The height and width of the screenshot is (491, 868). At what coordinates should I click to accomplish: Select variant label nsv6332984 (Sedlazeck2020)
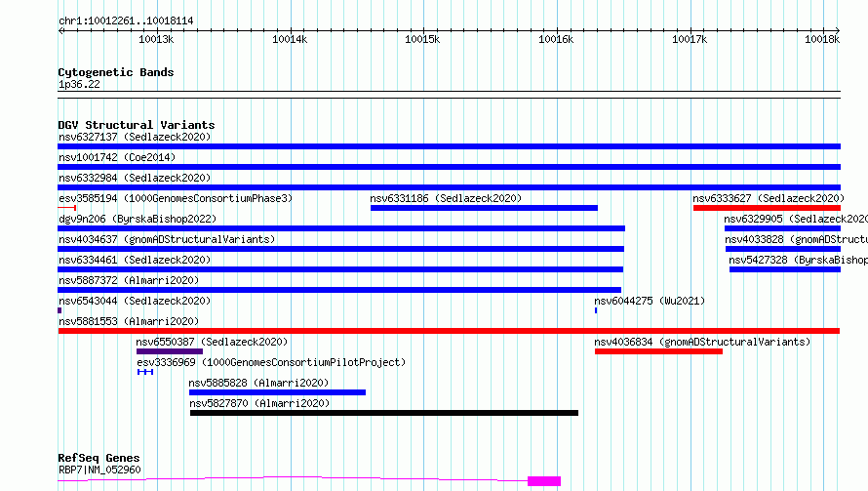click(x=135, y=178)
